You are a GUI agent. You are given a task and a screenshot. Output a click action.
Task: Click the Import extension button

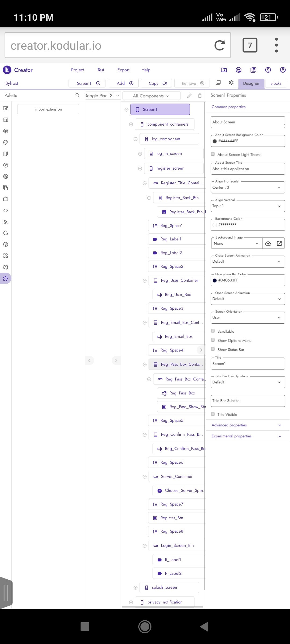click(48, 109)
